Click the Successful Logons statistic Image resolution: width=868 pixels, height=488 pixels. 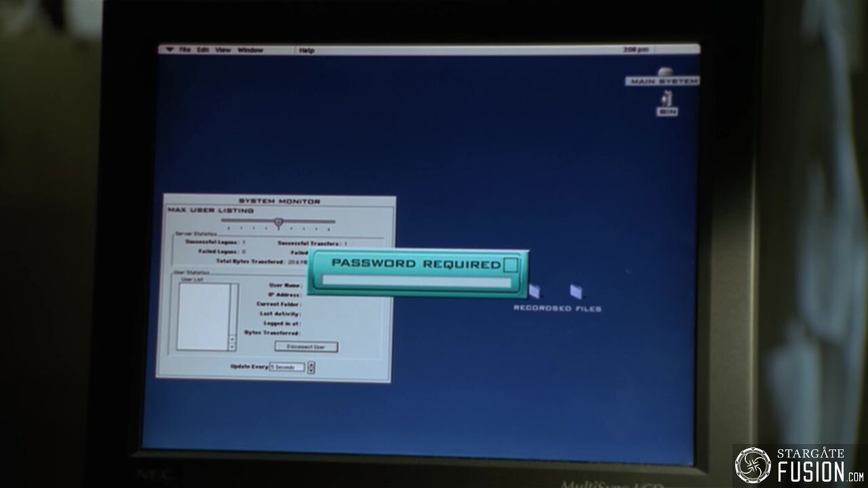(216, 242)
